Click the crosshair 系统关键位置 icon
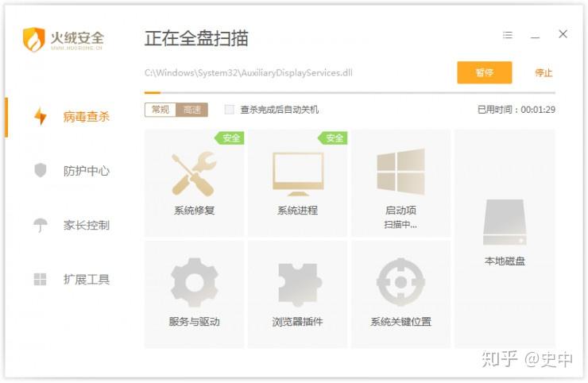This screenshot has height=383, width=588. point(400,282)
